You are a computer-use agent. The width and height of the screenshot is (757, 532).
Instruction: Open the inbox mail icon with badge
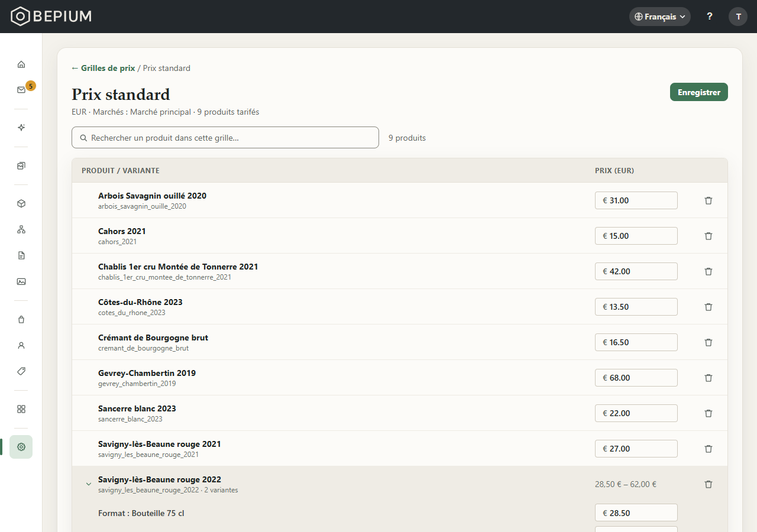[21, 90]
